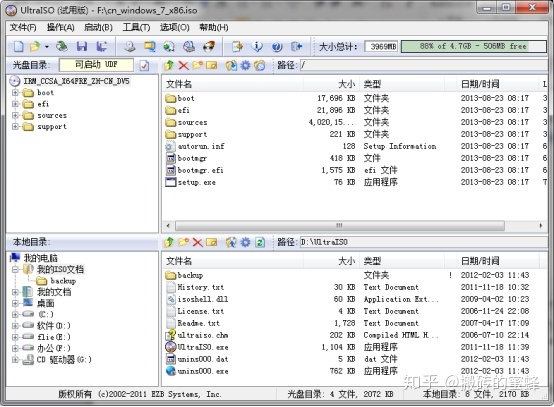Expand the 我的文档 tree node
Image resolution: width=554 pixels, height=407 pixels.
click(x=15, y=292)
